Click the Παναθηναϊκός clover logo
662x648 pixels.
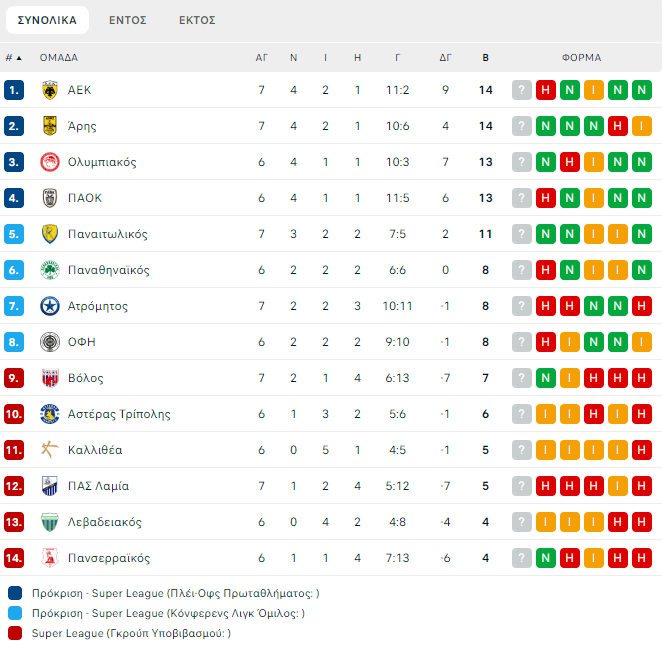(x=49, y=270)
